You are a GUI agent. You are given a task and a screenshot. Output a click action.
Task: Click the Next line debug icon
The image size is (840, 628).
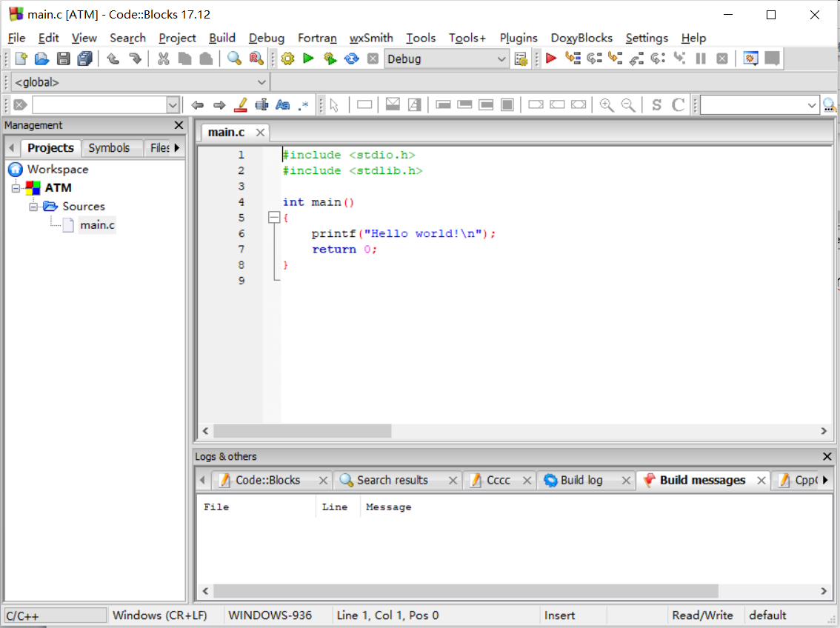pyautogui.click(x=594, y=59)
